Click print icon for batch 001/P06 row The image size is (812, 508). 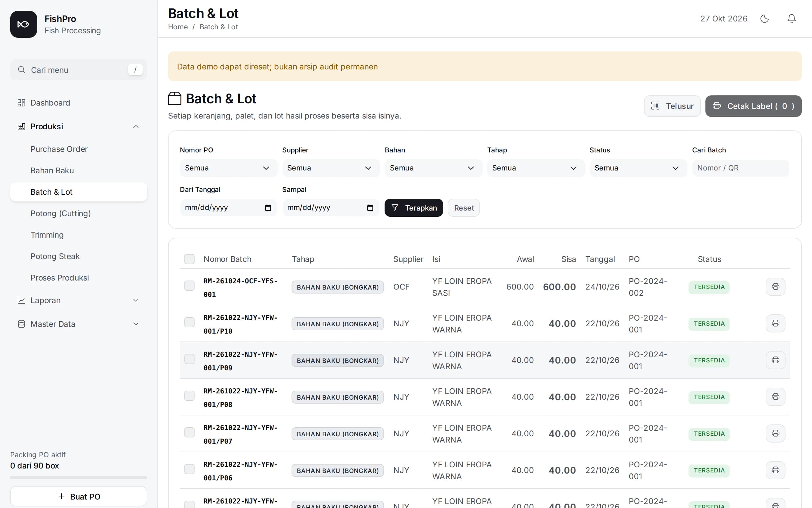(x=775, y=470)
